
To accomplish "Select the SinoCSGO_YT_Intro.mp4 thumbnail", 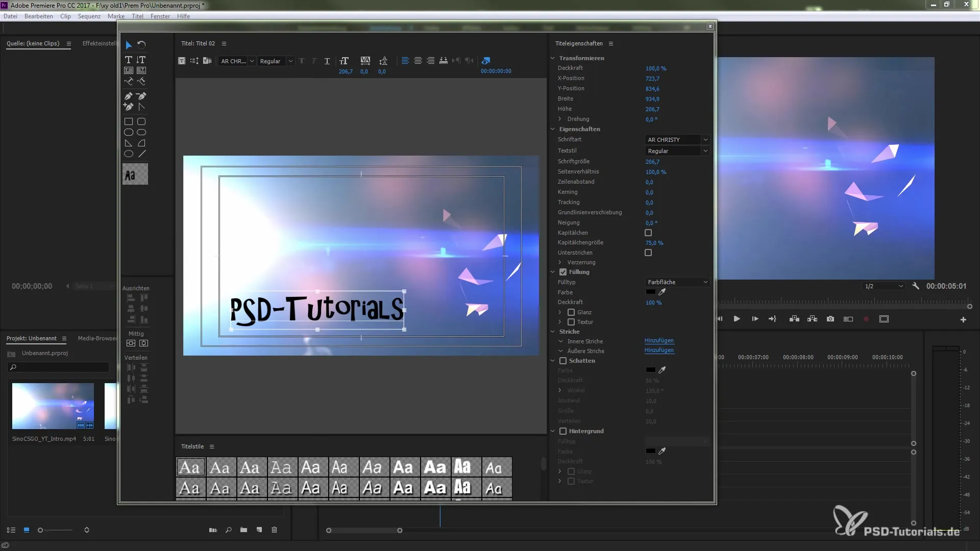I will click(x=53, y=406).
